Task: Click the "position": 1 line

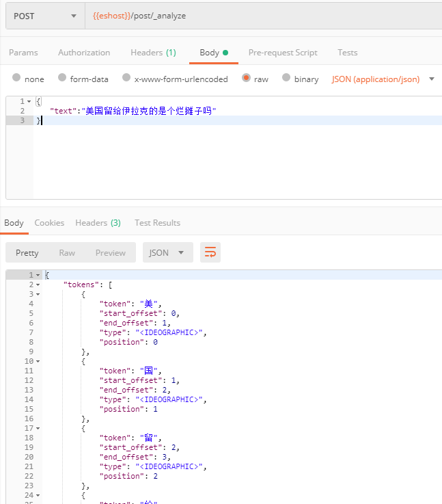Action: [128, 409]
